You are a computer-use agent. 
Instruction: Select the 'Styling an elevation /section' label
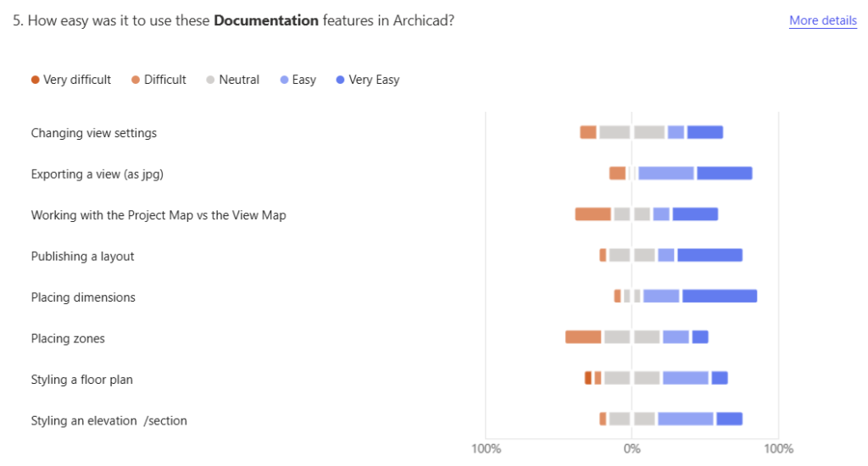pyautogui.click(x=108, y=420)
